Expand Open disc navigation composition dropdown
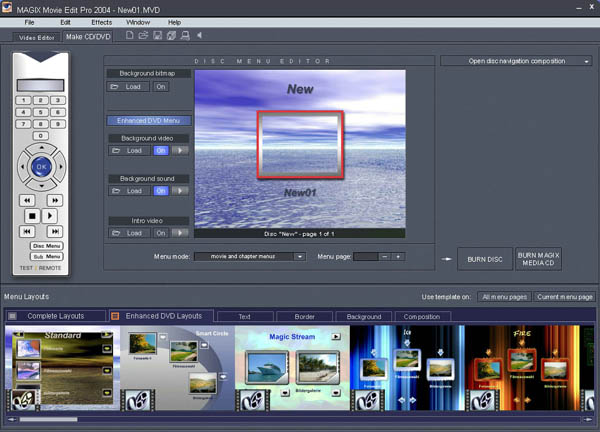The width and height of the screenshot is (600, 432). click(x=585, y=61)
